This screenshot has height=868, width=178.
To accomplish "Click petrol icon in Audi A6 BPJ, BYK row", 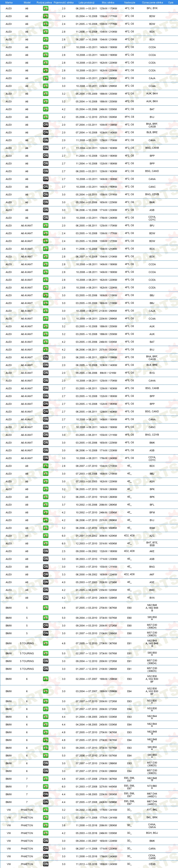I will 46,8.
